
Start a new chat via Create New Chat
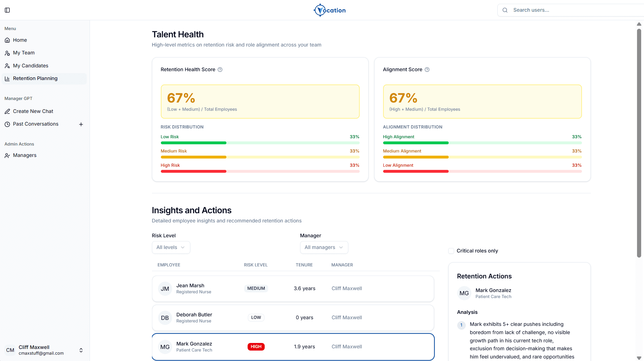click(x=44, y=111)
